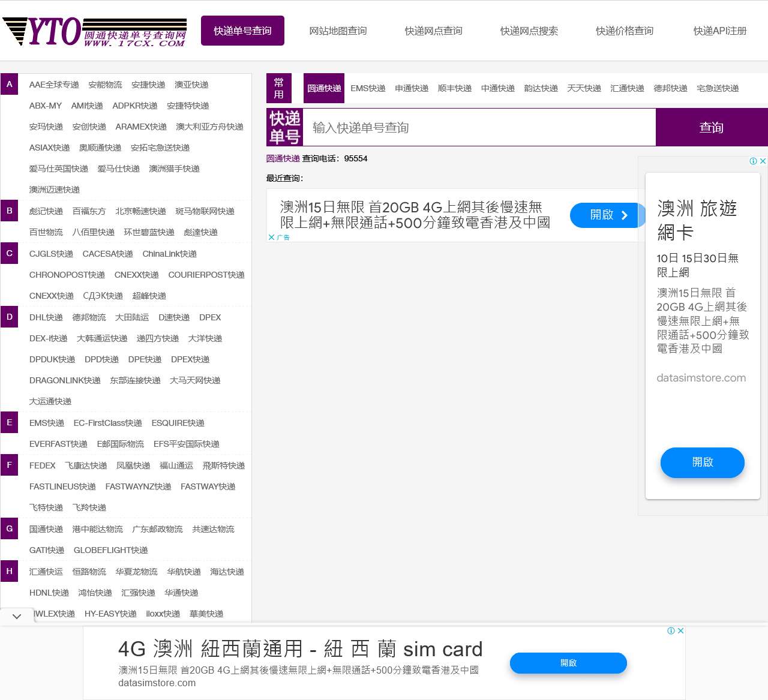Open FASTWAYNZ快递 link
768x700 pixels.
click(138, 486)
